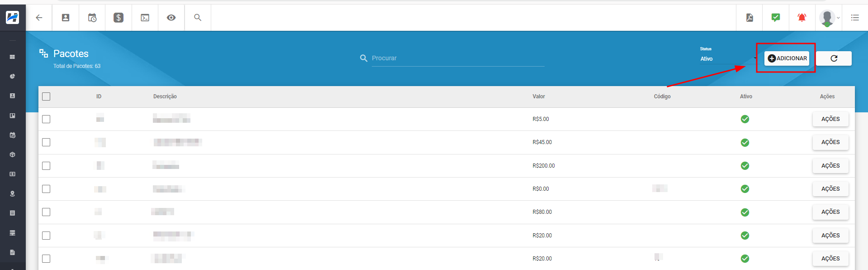
Task: Toggle the select-all checkbox in table header
Action: [x=46, y=96]
